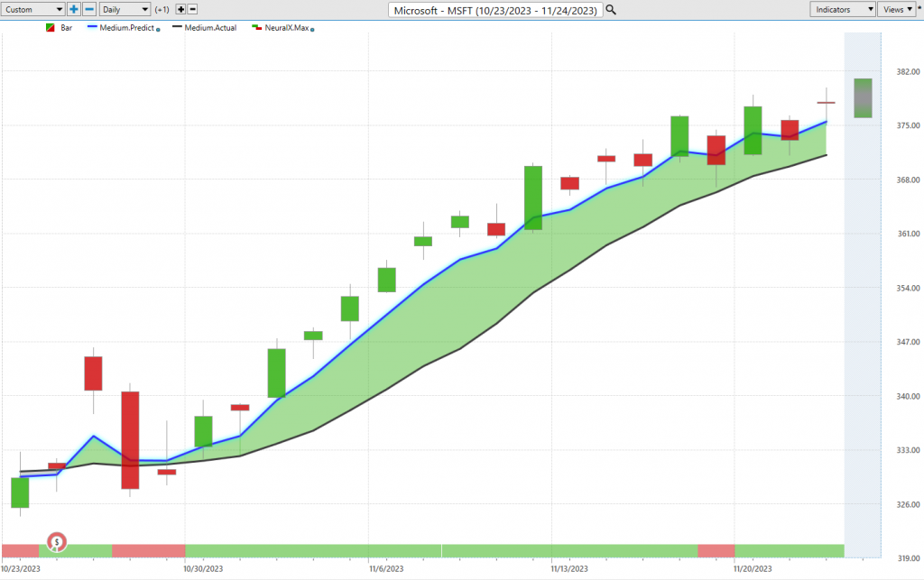The width and height of the screenshot is (924, 580).
Task: Click the 10/23/2023 date axis label
Action: (x=21, y=569)
